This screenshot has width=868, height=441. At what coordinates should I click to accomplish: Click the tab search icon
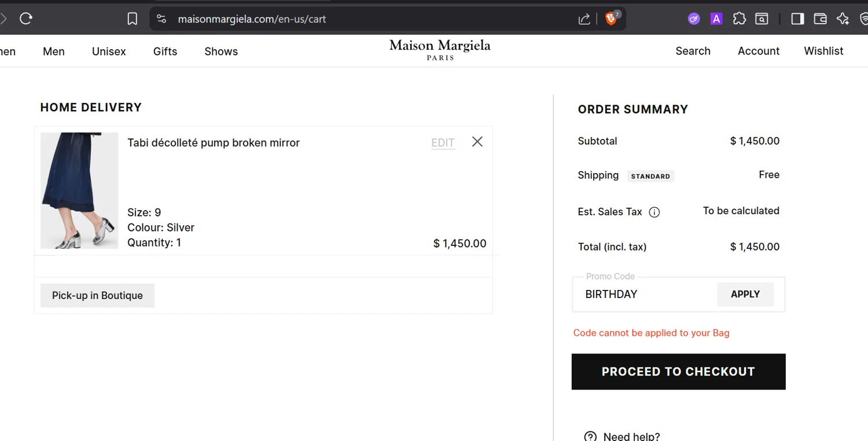[x=762, y=19]
